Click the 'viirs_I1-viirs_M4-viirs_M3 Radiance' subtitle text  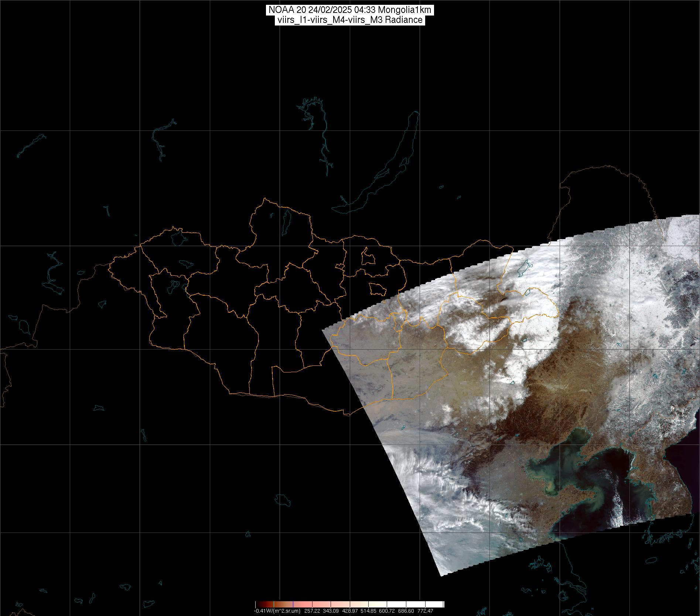(x=349, y=20)
